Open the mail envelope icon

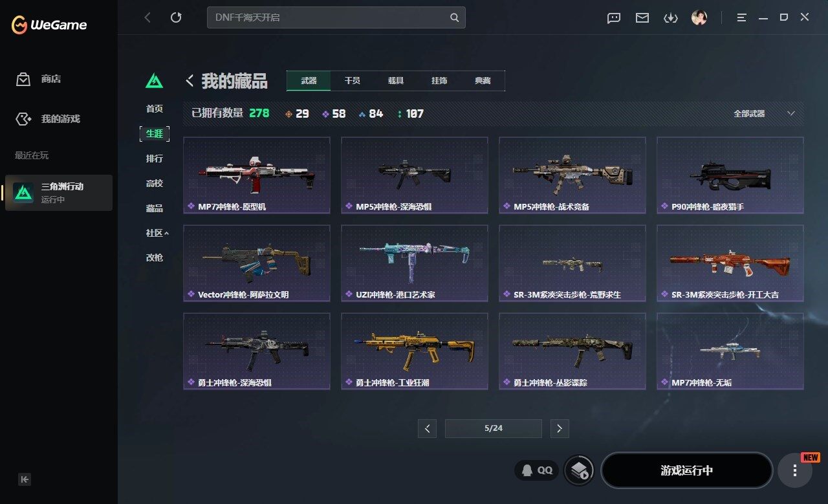point(642,17)
